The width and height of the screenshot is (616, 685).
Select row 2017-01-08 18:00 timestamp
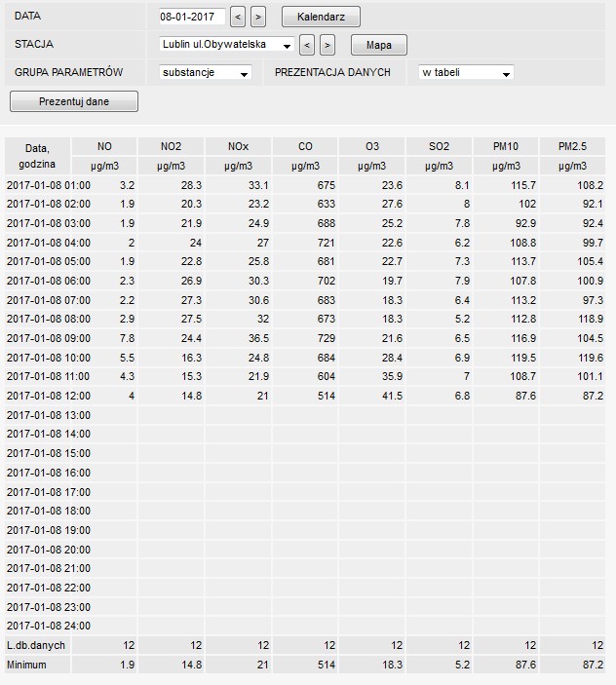(x=49, y=511)
